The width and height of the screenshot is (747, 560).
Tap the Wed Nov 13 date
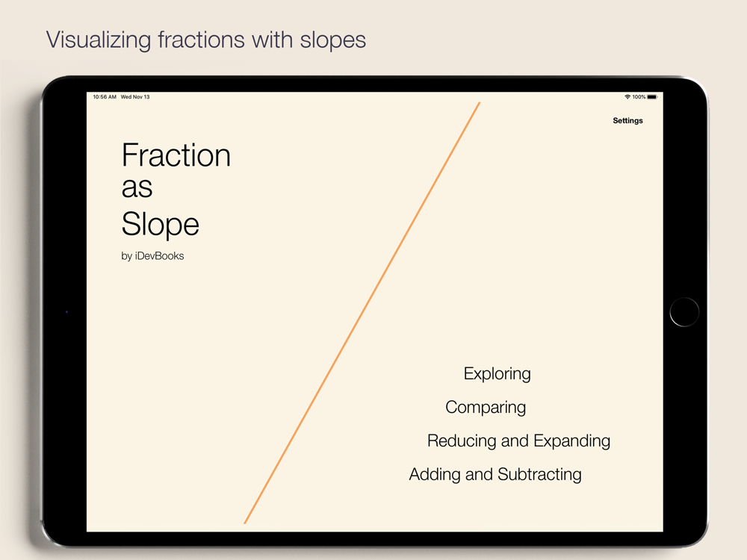pos(135,97)
